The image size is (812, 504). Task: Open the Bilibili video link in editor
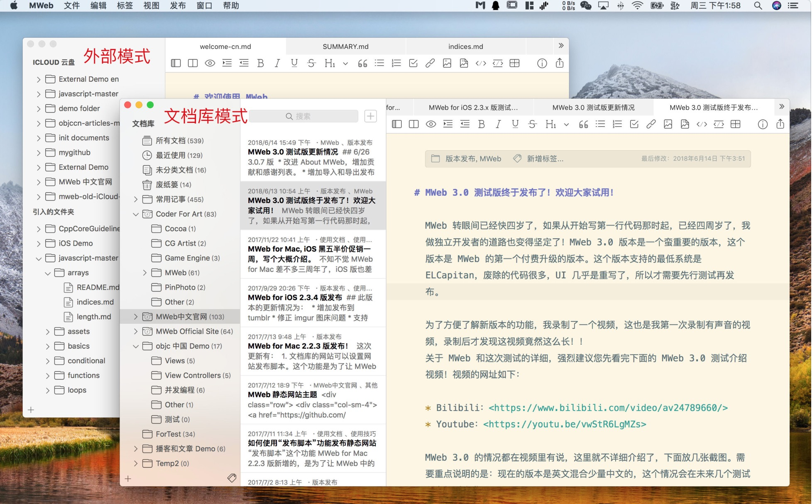pos(608,408)
